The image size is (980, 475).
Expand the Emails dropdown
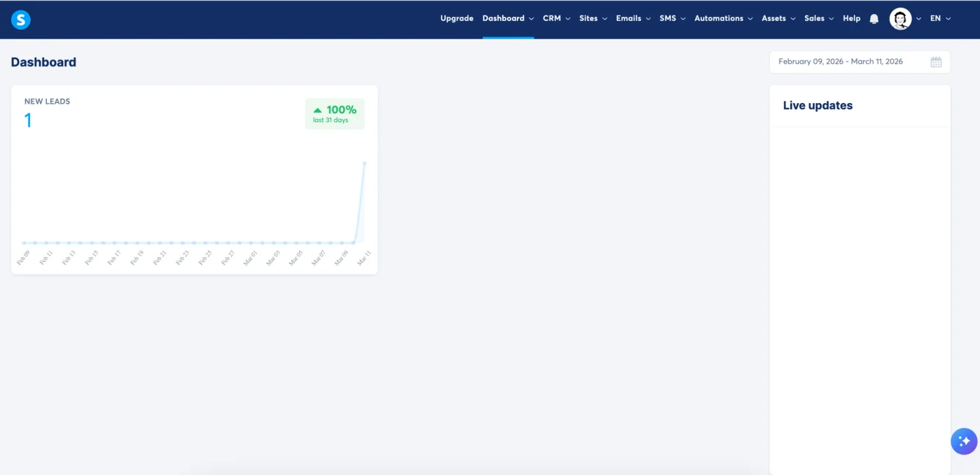632,18
